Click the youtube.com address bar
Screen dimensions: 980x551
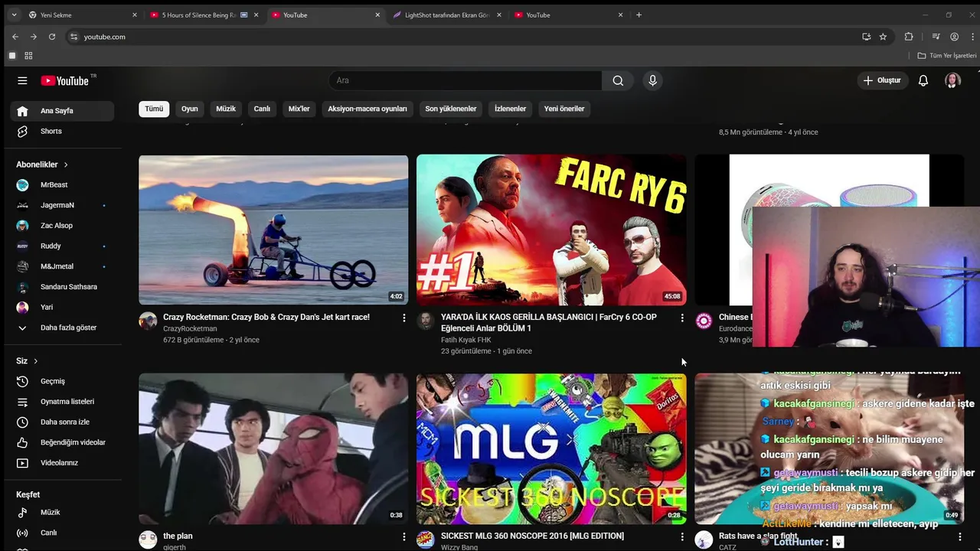[x=459, y=37]
